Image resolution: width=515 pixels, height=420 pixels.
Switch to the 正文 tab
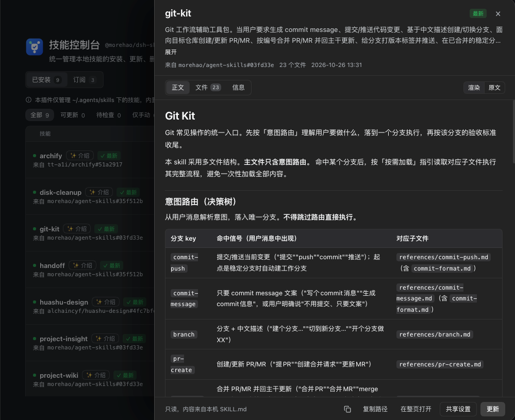[178, 87]
